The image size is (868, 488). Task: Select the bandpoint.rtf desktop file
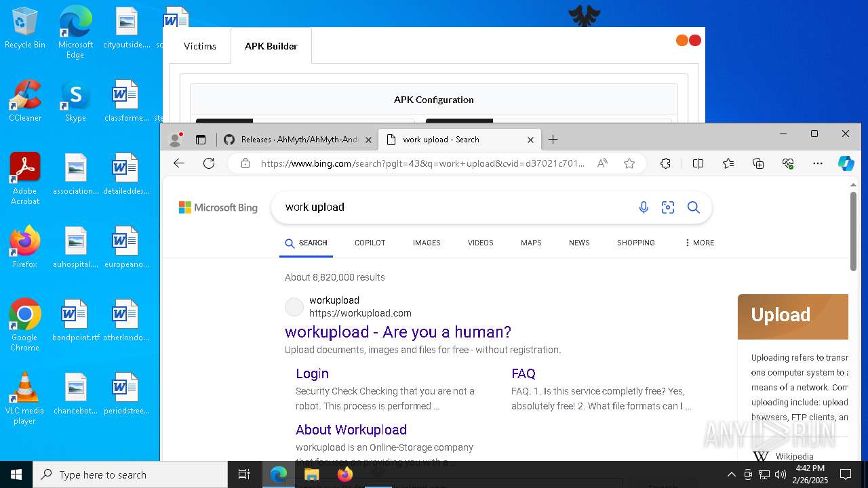(75, 321)
